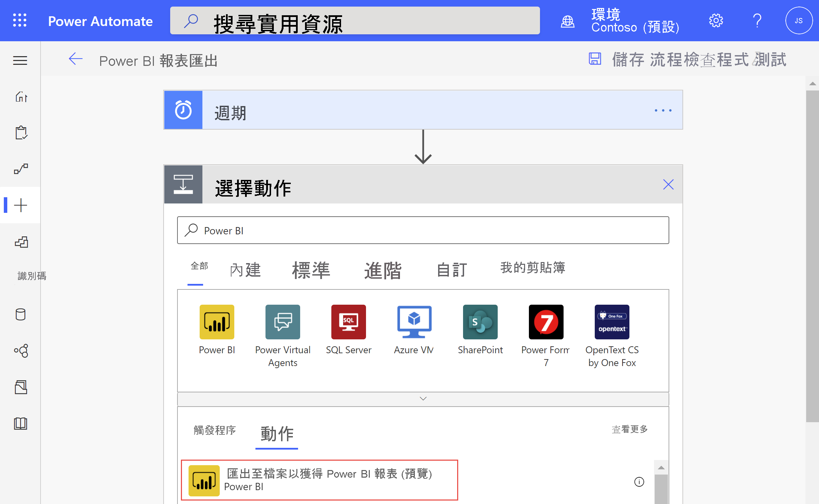Select the SQL Server connector icon
This screenshot has width=819, height=504.
[349, 322]
